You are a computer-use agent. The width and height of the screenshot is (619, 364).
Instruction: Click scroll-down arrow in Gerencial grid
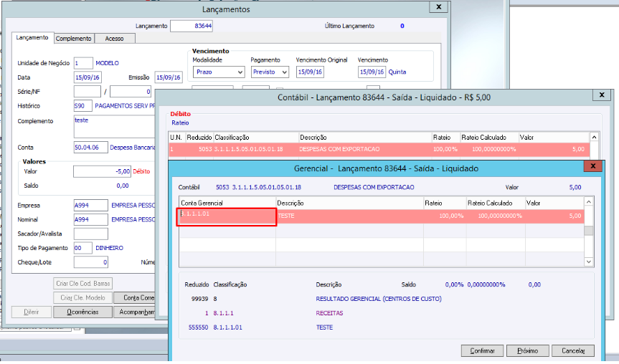tap(588, 262)
